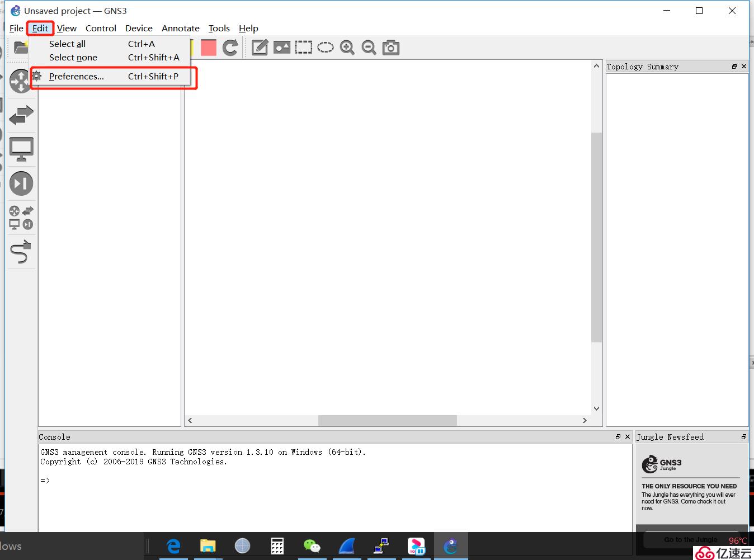
Task: Open the Calculator from the taskbar
Action: (x=277, y=545)
